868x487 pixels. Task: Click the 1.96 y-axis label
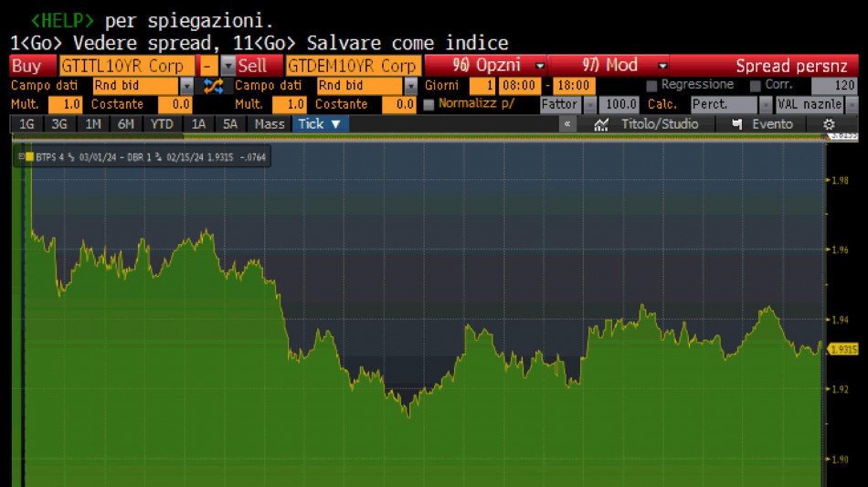(x=840, y=249)
